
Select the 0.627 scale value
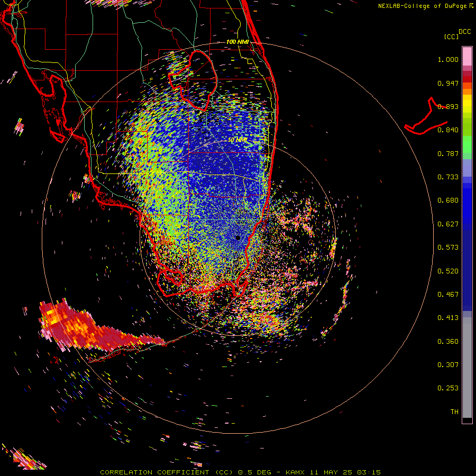(x=448, y=224)
